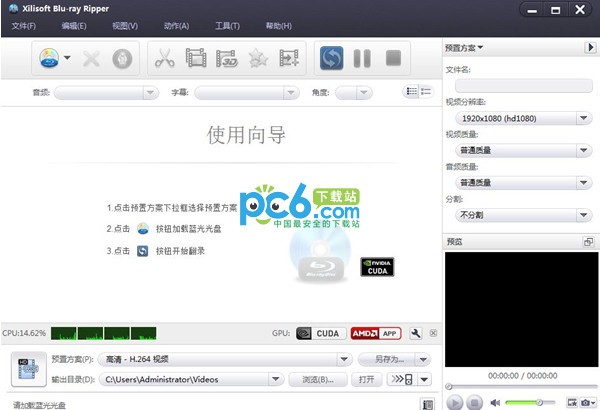Select the scissors clip tool
The width and height of the screenshot is (600, 410).
click(165, 58)
